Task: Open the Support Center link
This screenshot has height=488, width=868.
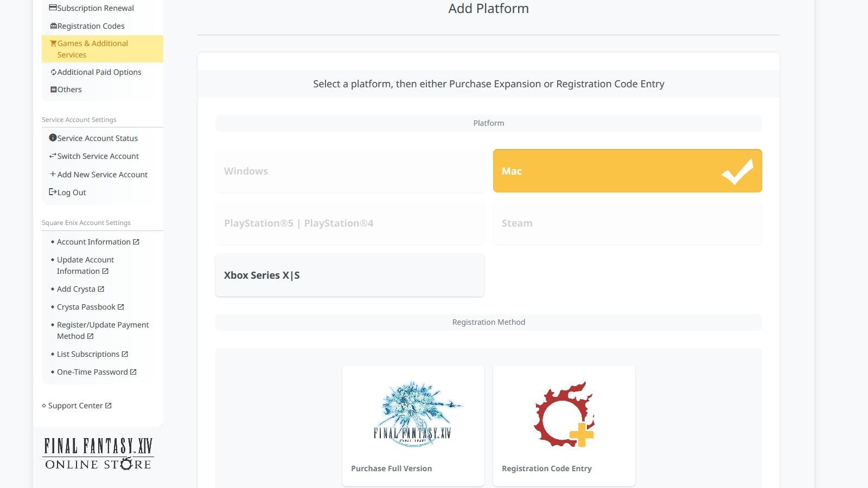Action: pos(76,406)
